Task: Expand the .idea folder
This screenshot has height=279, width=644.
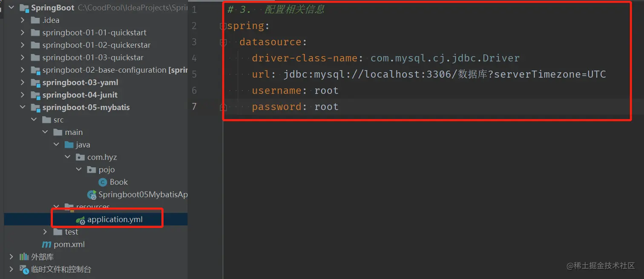Action: (x=23, y=20)
